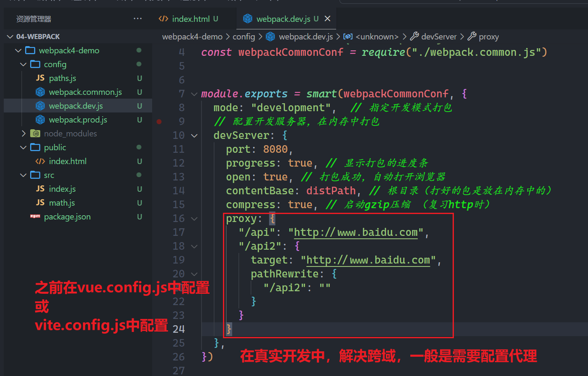This screenshot has width=588, height=376.
Task: Click webpack icon in breadcrumb bar
Action: click(271, 37)
